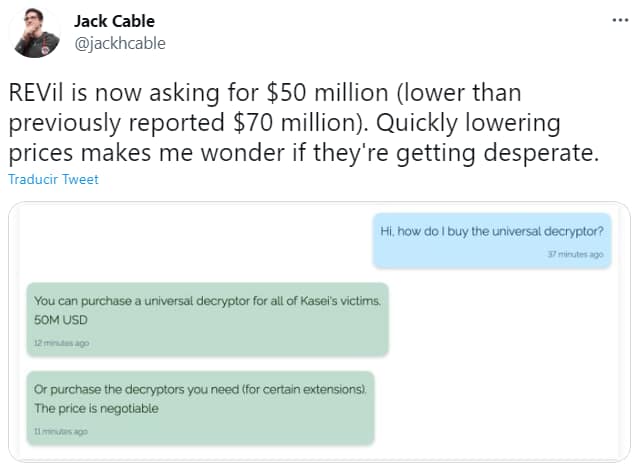This screenshot has height=467, width=637.
Task: Click the green "You can purchase" message bubble
Action: (207, 320)
